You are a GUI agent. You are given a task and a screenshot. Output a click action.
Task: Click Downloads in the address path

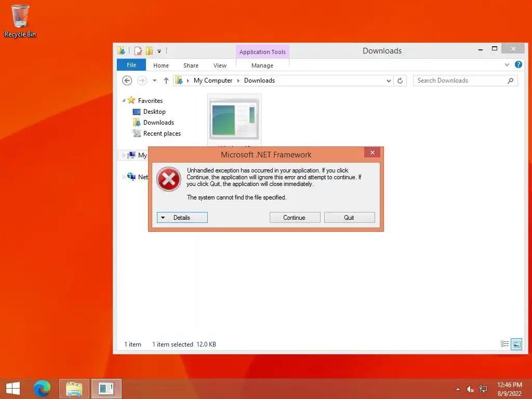pyautogui.click(x=259, y=81)
